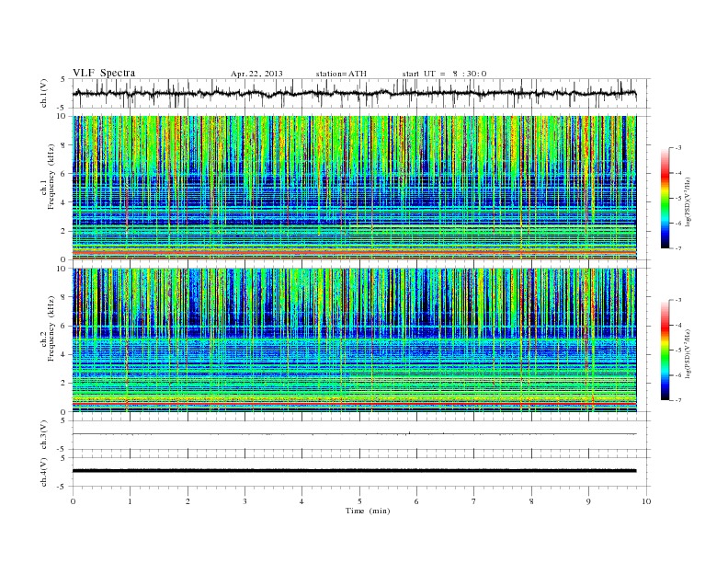Click the ch.2 "Frequency (kHz)" axis label
This screenshot has height=563, width=728.
coord(51,328)
